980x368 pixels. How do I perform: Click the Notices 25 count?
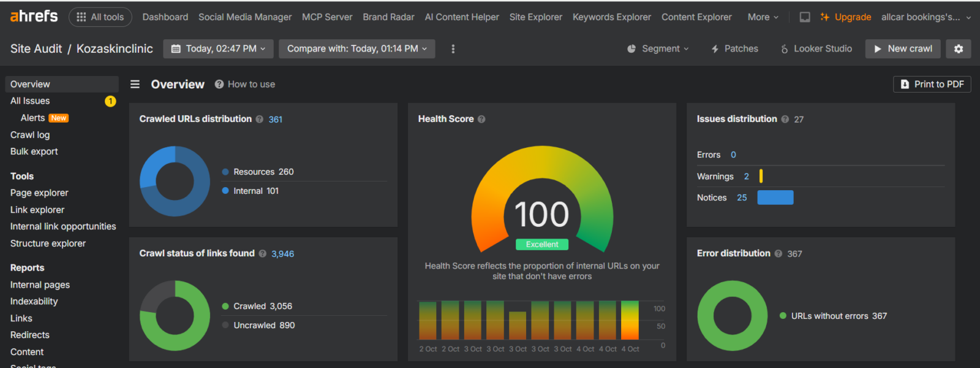(742, 197)
